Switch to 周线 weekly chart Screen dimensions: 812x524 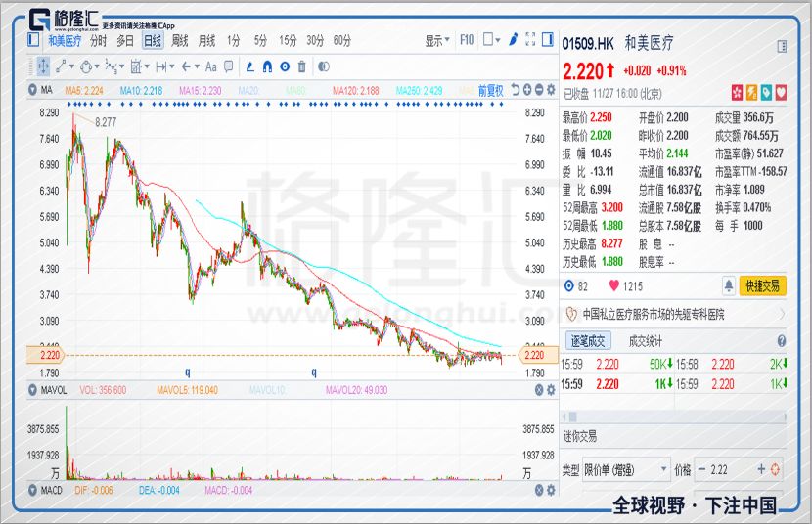pyautogui.click(x=180, y=40)
